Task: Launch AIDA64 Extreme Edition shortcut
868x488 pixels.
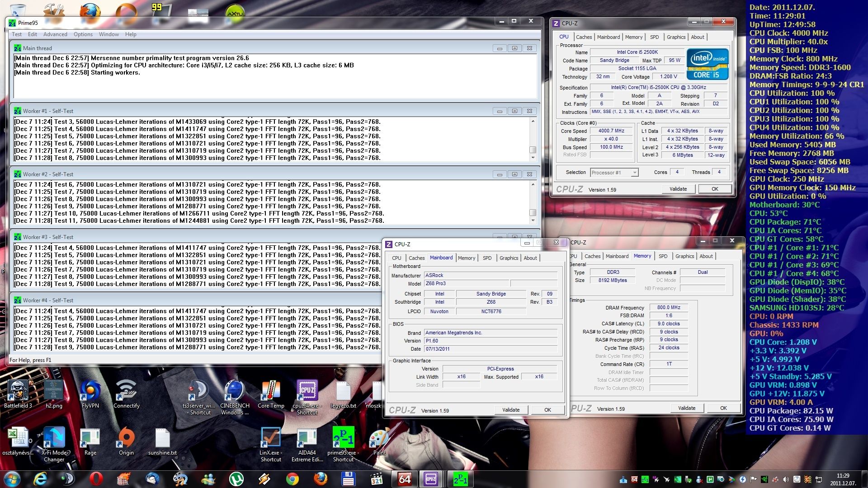Action: click(307, 438)
